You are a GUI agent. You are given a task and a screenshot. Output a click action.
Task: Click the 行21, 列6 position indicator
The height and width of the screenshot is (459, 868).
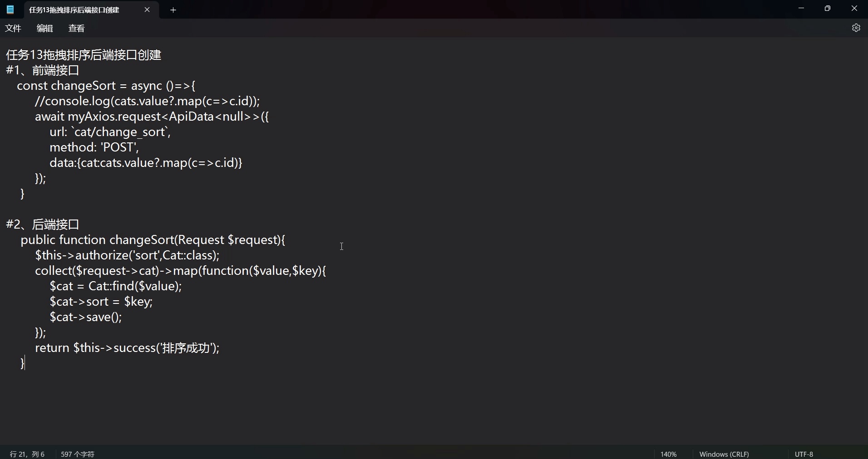pos(26,454)
